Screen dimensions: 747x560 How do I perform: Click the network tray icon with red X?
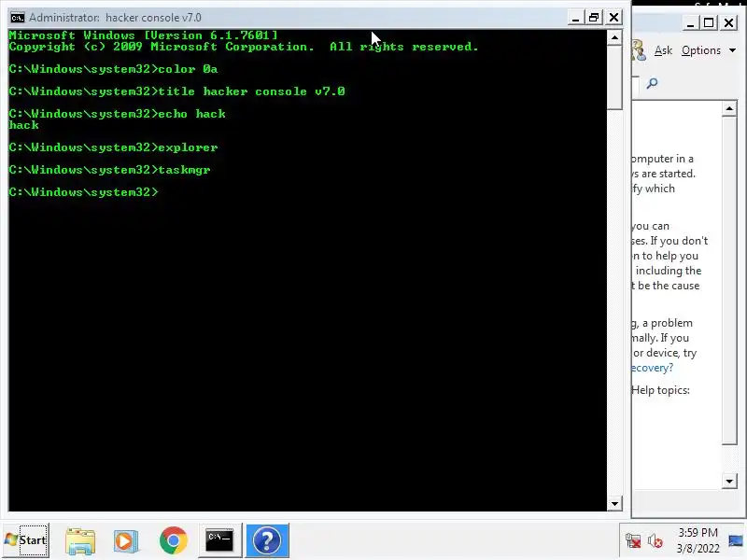click(633, 541)
